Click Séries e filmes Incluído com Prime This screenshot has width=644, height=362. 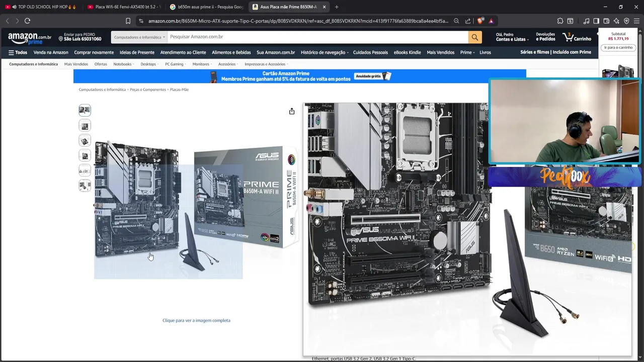pyautogui.click(x=555, y=52)
